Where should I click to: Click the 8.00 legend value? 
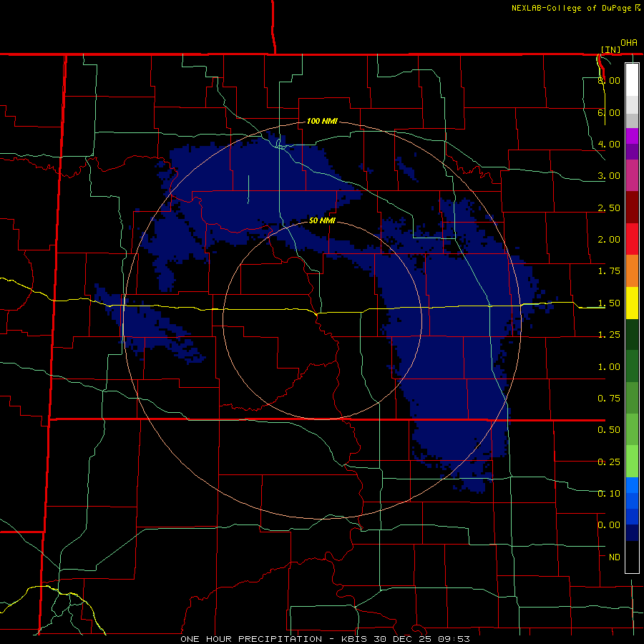click(x=609, y=80)
